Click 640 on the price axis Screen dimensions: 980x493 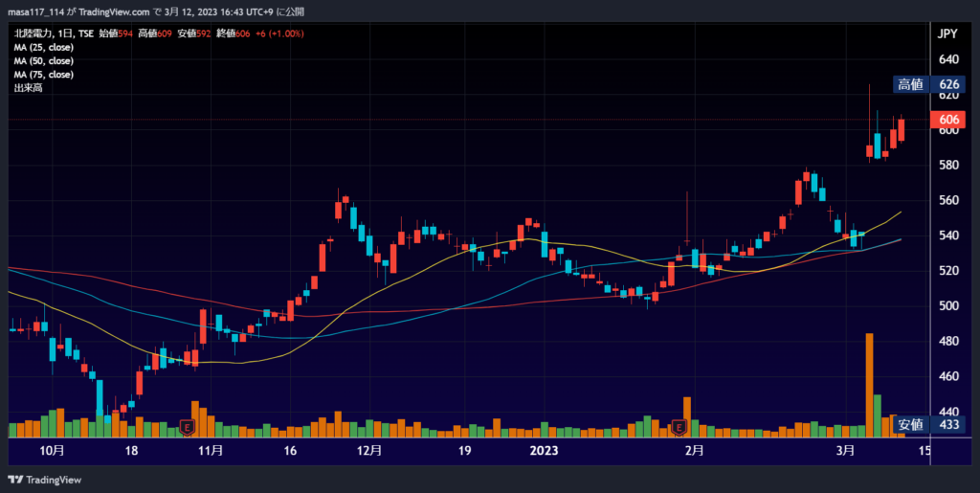948,60
